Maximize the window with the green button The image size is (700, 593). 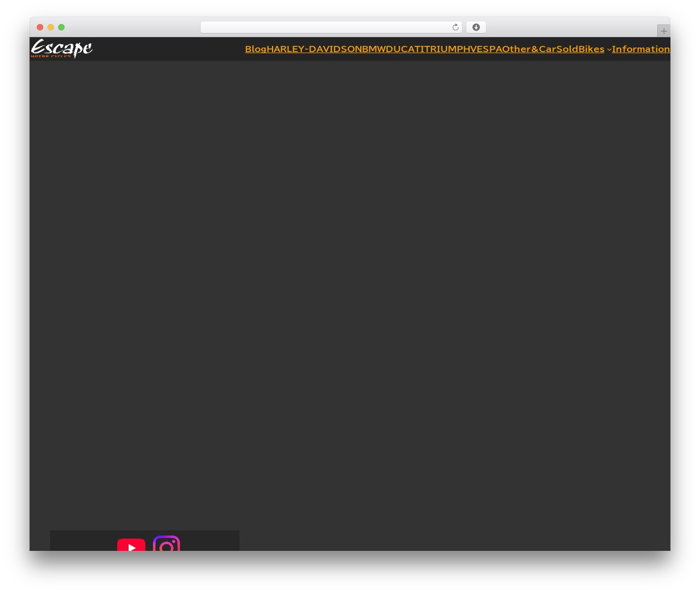(61, 27)
